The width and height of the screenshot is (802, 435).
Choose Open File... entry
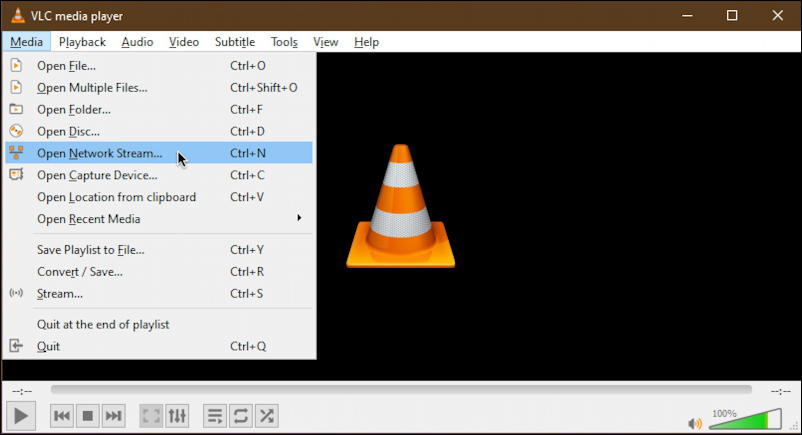coord(159,66)
